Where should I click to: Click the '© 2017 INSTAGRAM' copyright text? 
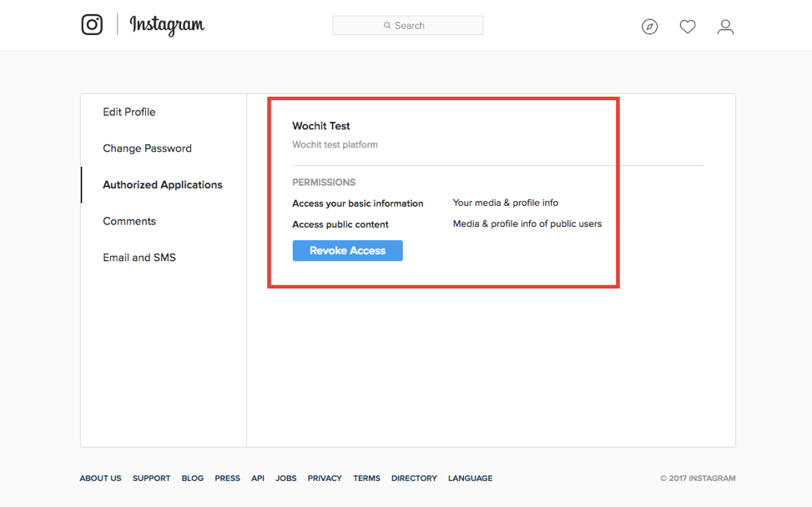[x=698, y=478]
